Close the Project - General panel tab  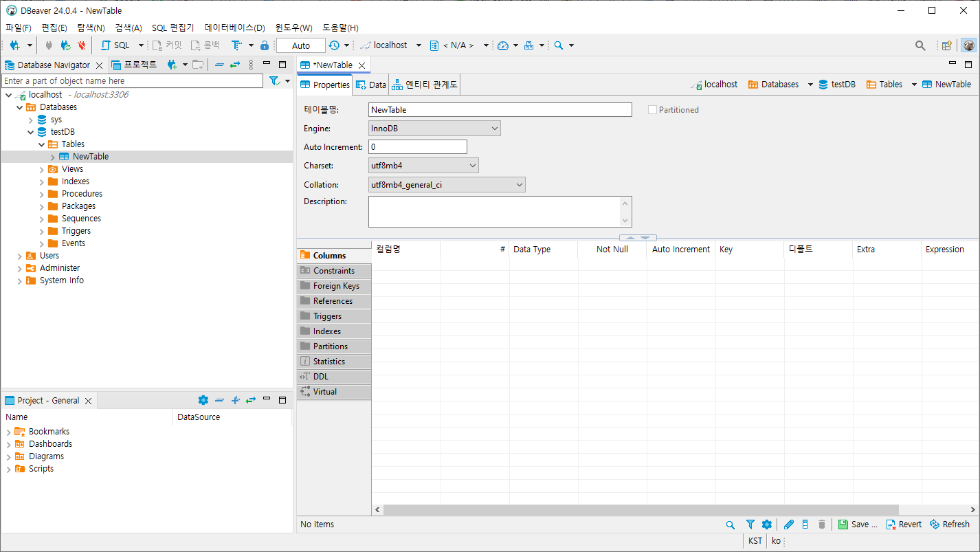tap(88, 401)
